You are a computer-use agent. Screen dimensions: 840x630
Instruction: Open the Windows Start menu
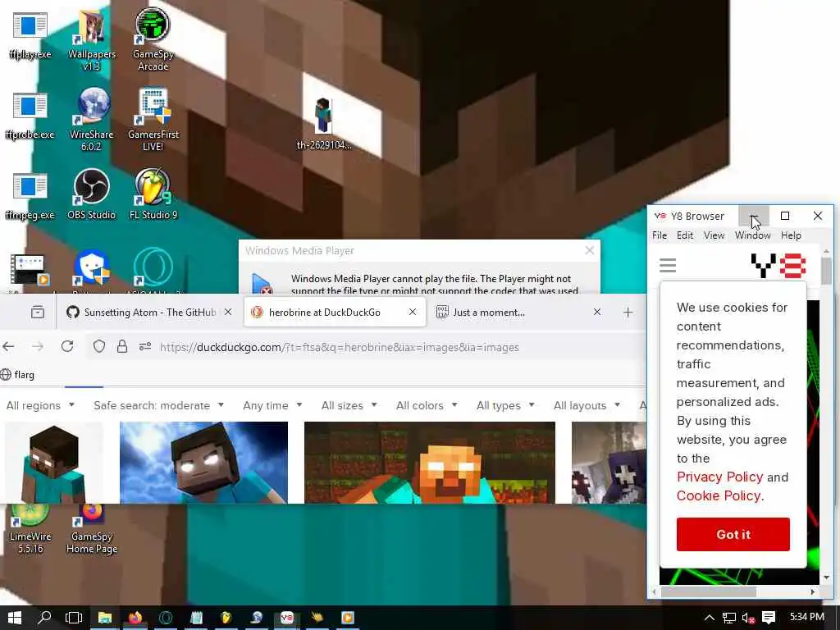pyautogui.click(x=15, y=618)
